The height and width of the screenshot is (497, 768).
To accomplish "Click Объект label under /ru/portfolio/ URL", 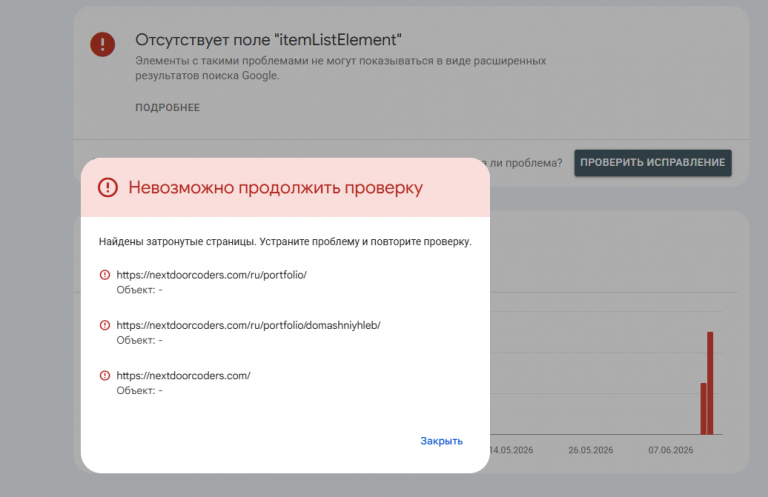I will tap(139, 290).
